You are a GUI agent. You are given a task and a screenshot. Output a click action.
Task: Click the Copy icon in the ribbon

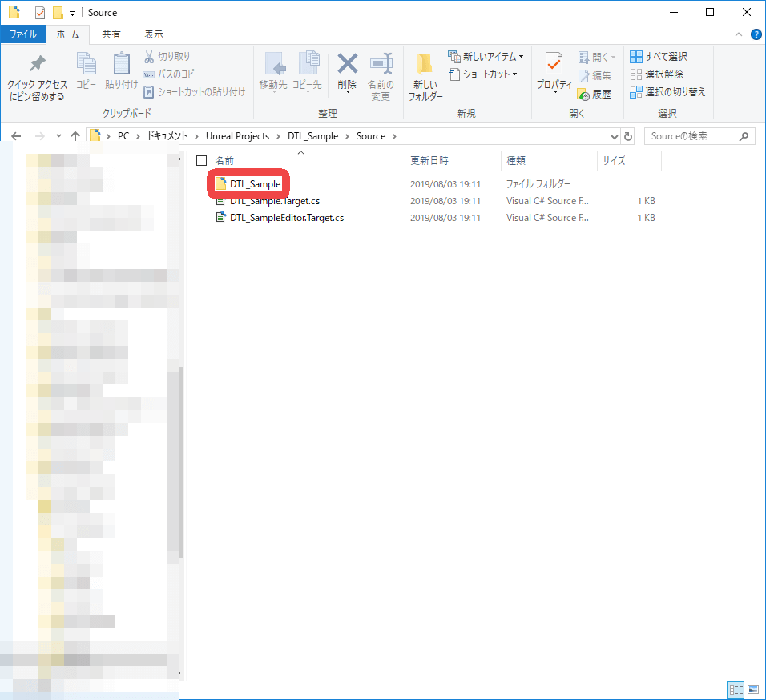(x=86, y=65)
